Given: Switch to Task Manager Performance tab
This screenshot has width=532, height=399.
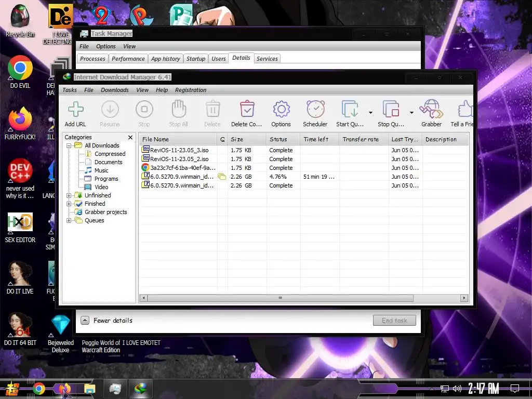Looking at the screenshot, I should pos(128,59).
